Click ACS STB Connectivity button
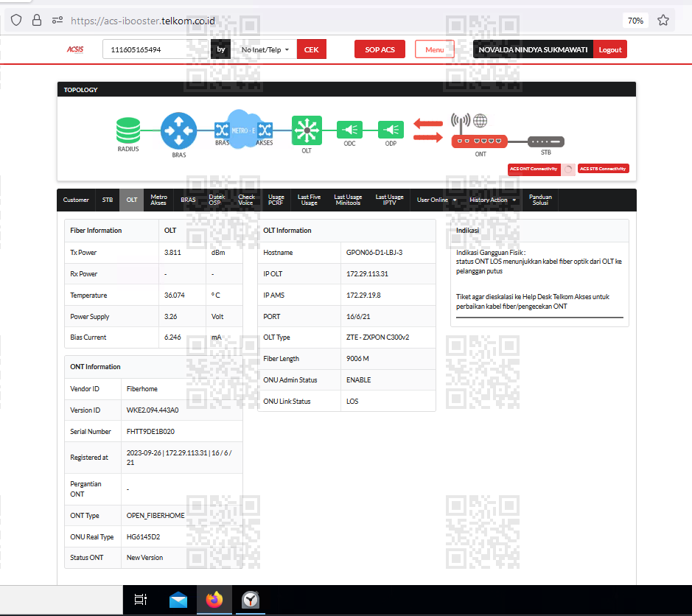 603,169
